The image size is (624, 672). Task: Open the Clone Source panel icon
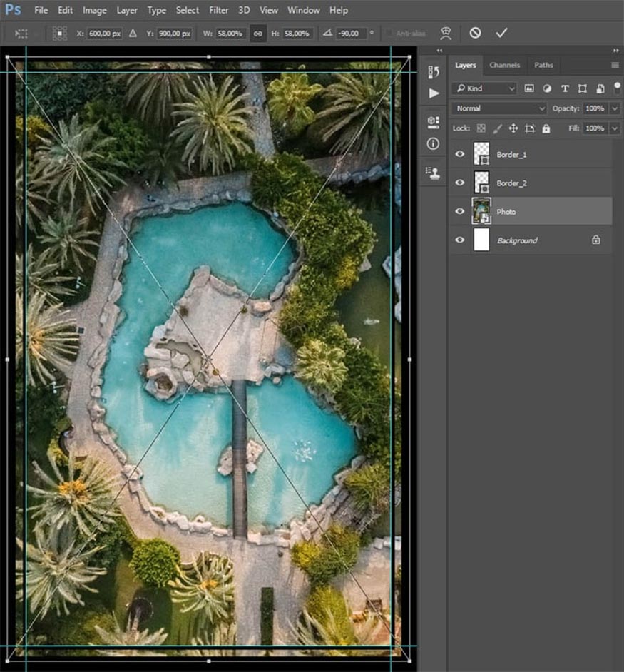point(433,173)
